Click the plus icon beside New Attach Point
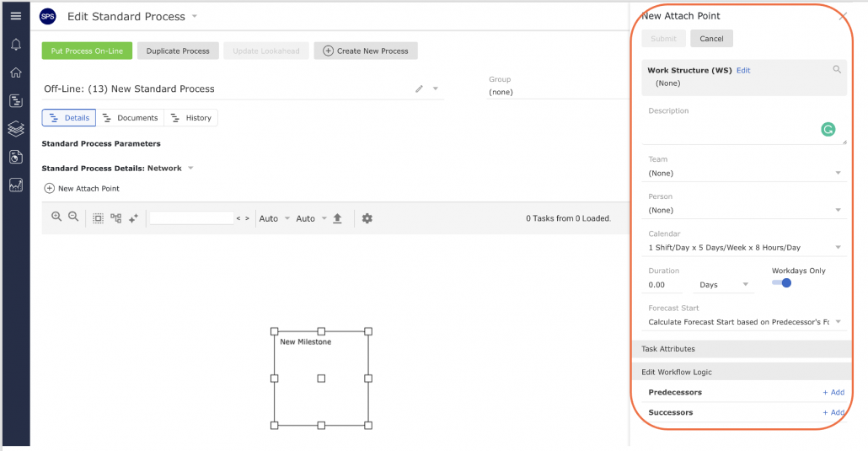This screenshot has width=868, height=451. click(49, 188)
